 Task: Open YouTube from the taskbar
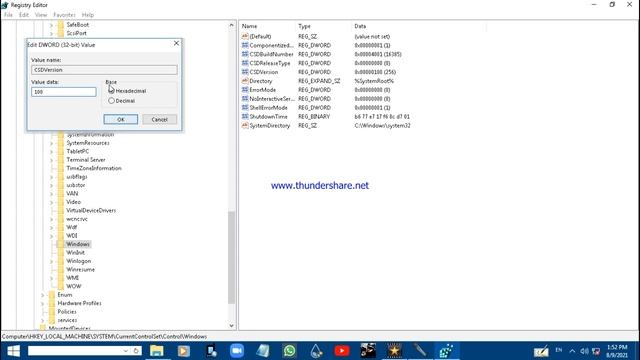[342, 351]
